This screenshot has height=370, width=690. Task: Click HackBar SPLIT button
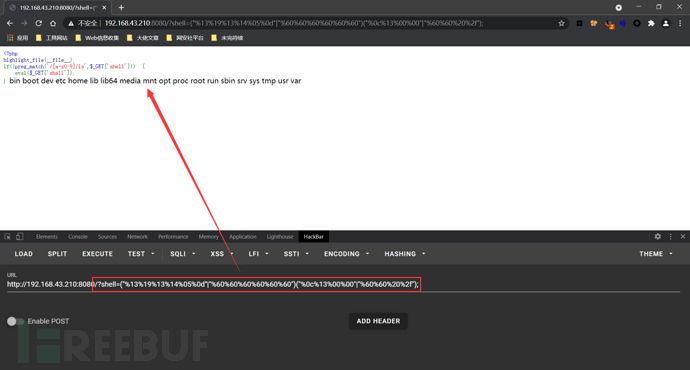[x=57, y=254]
